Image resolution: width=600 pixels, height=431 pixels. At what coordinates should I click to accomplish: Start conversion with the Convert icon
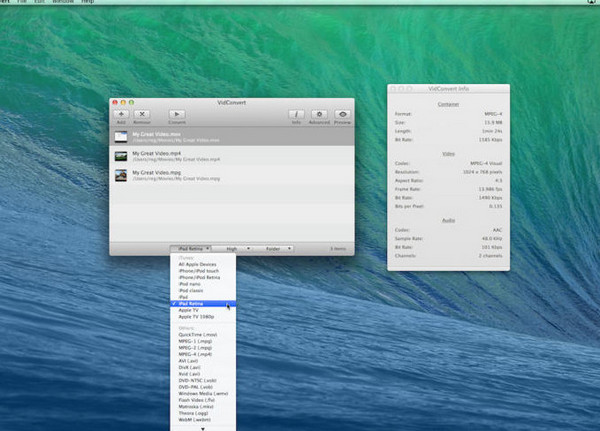176,115
